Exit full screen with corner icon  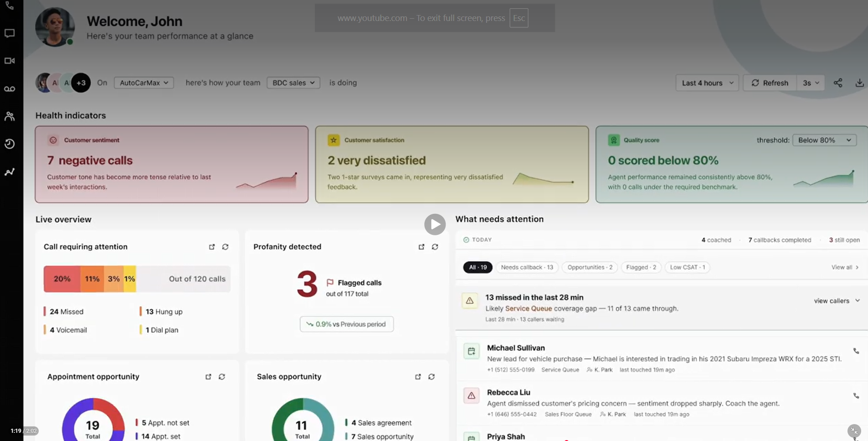(854, 431)
